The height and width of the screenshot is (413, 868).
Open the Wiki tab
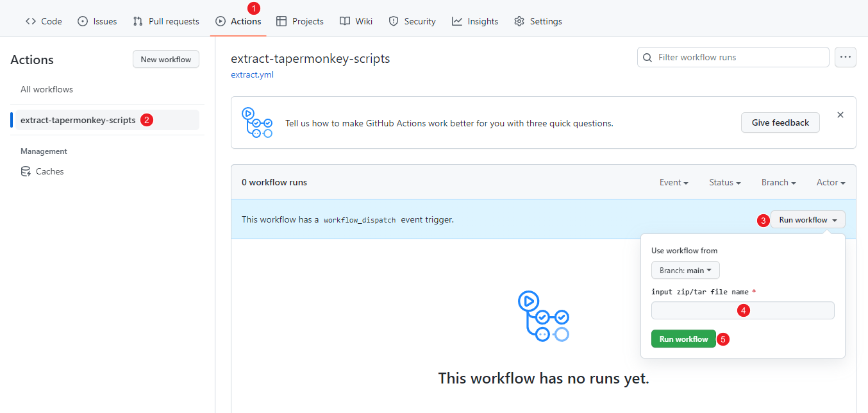tap(356, 21)
